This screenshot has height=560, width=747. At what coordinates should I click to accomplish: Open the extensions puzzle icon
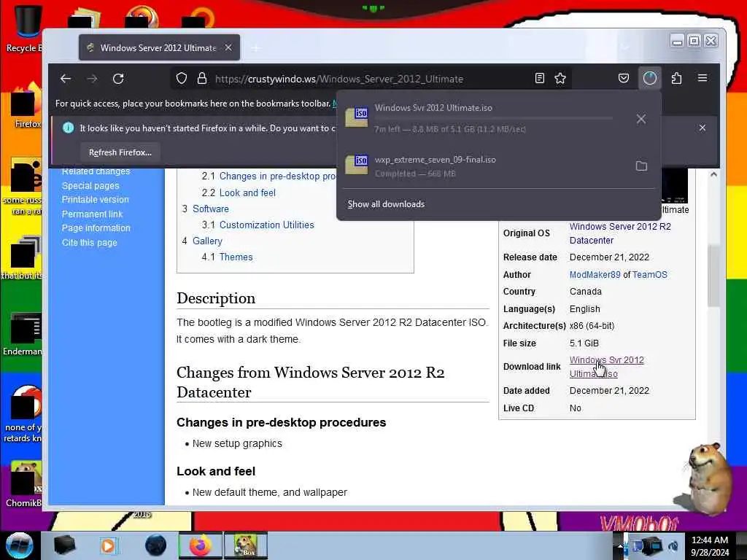[676, 79]
